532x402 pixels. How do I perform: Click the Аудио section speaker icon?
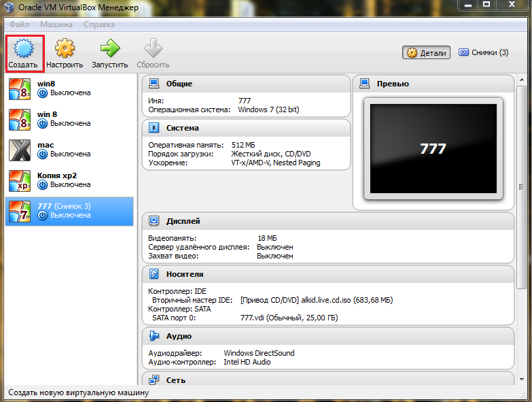[x=154, y=336]
